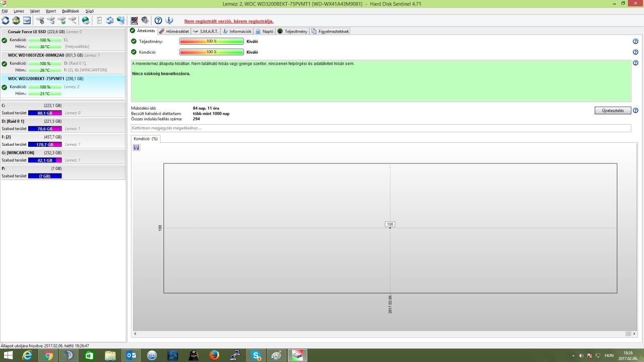Click the blue sync arrows toolbar icon
Image resolution: width=644 pixels, height=362 pixels.
109,21
